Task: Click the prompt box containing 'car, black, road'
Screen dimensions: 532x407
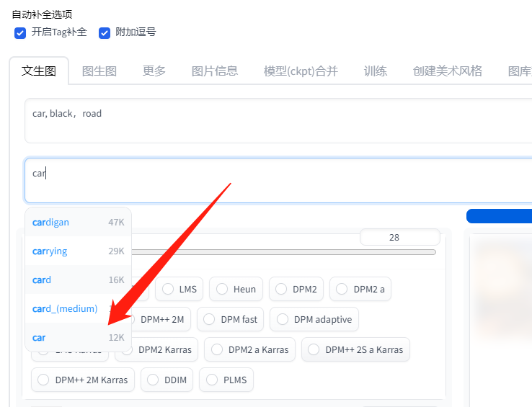Action: 274,120
